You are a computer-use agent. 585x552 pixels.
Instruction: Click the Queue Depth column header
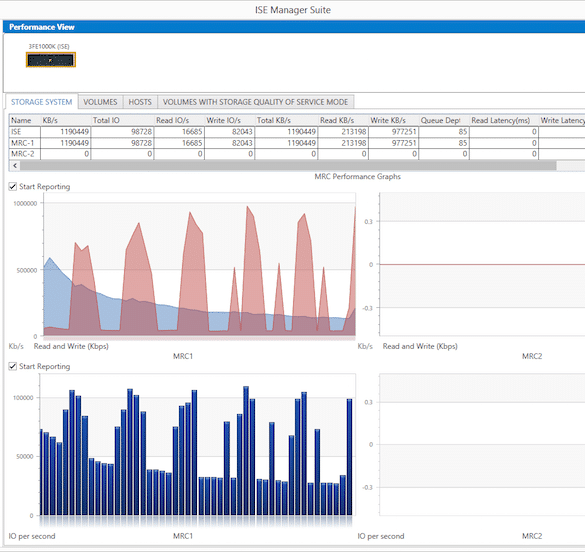point(444,120)
